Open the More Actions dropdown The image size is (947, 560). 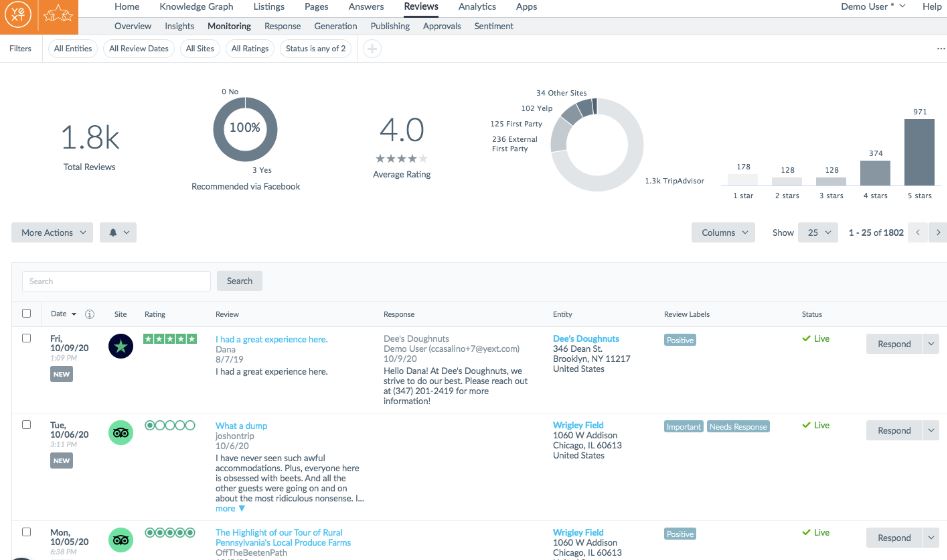(53, 233)
